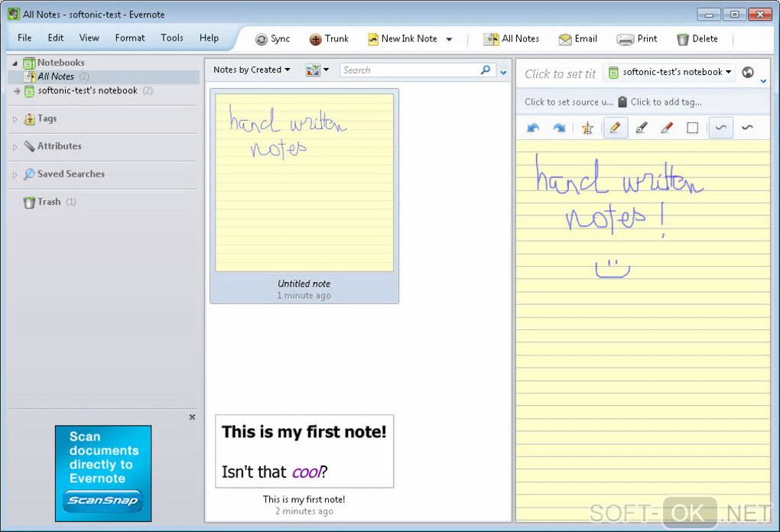Expand the Saved Searches section
Screen dimensions: 780x532
click(x=15, y=175)
